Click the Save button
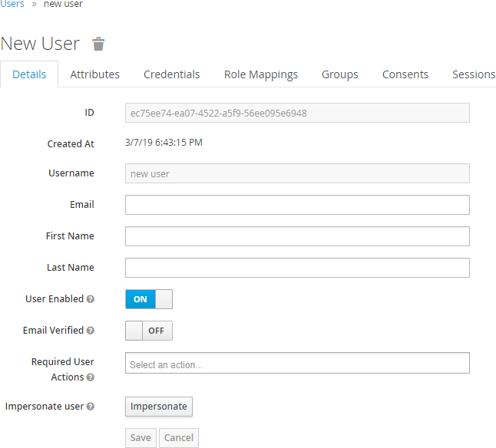Image resolution: width=496 pixels, height=448 pixels. point(141,437)
